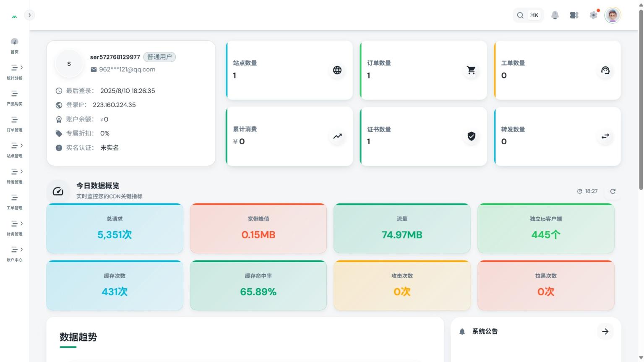Expand the 财务管理 sidebar menu
This screenshot has width=644, height=362.
coord(15,227)
